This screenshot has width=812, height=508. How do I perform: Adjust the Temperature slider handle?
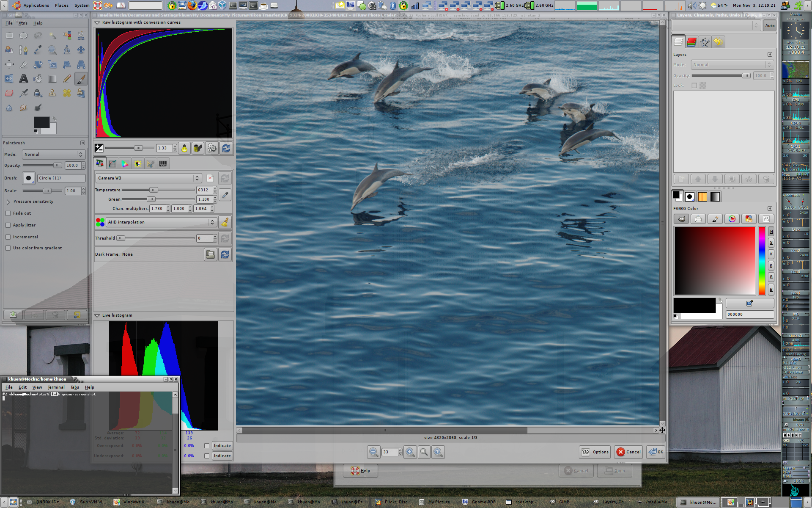[154, 190]
